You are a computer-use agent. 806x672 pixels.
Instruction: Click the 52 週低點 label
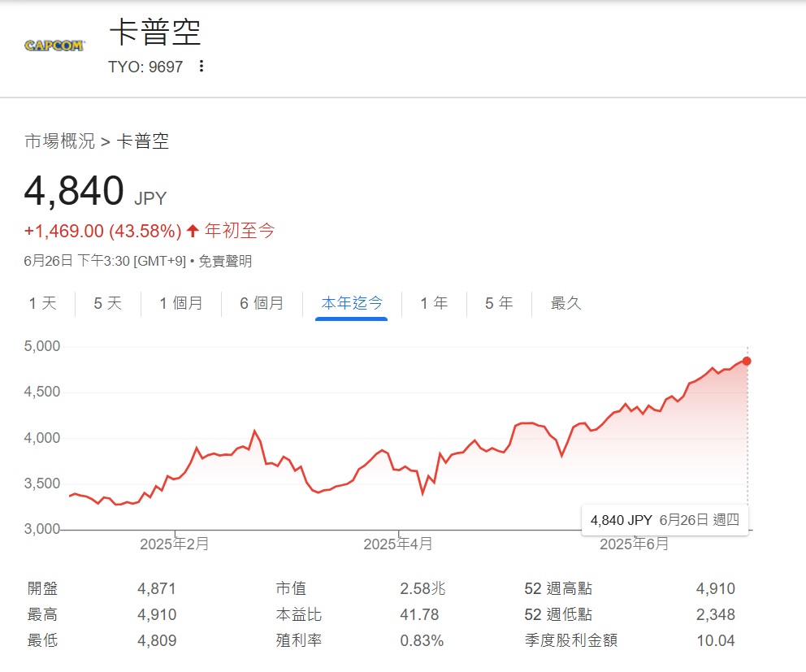(x=559, y=614)
